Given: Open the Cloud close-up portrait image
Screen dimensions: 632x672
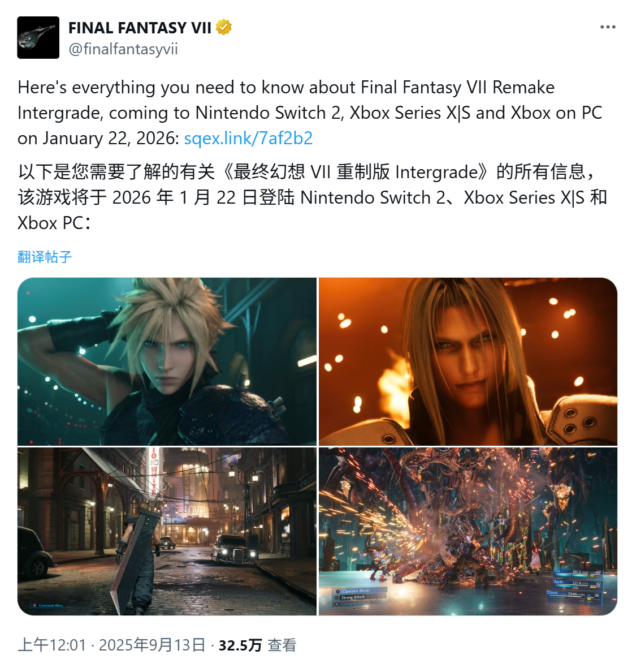Looking at the screenshot, I should tap(167, 361).
